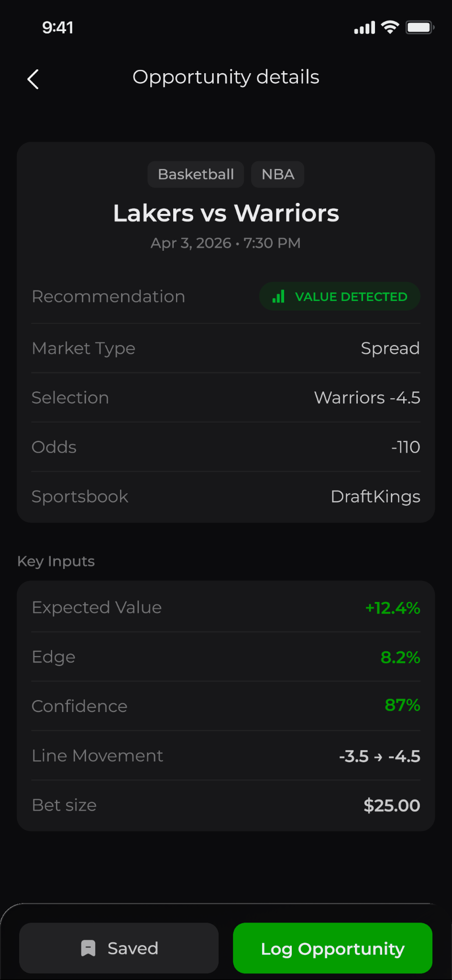Image resolution: width=452 pixels, height=980 pixels.
Task: Edit the $25.00 bet size value
Action: pyautogui.click(x=392, y=805)
